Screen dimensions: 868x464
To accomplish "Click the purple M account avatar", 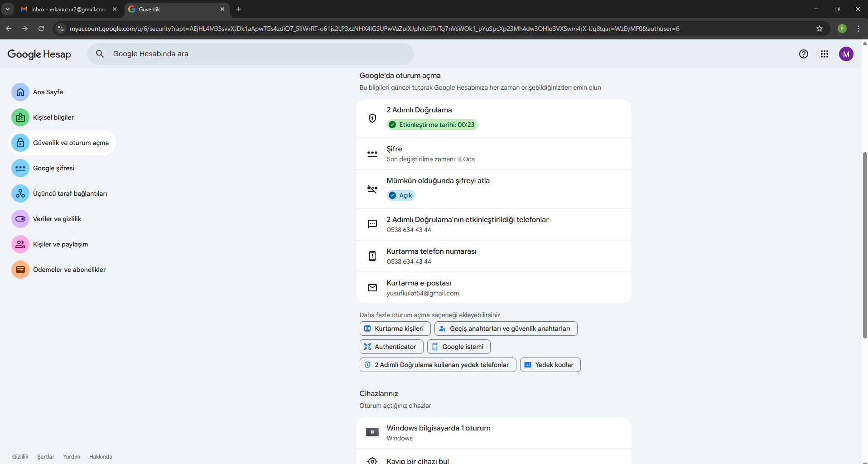I will (x=846, y=54).
